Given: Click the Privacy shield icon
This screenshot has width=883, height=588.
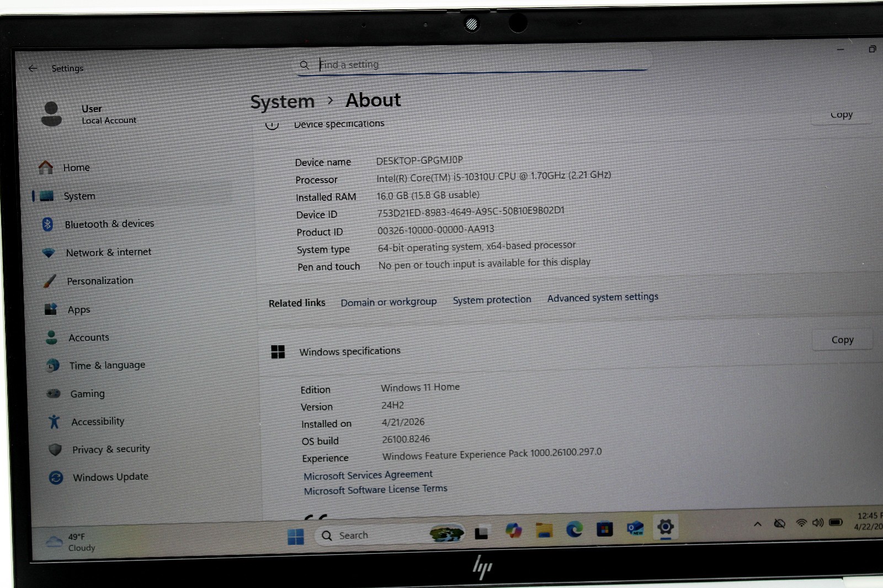Looking at the screenshot, I should coord(55,450).
